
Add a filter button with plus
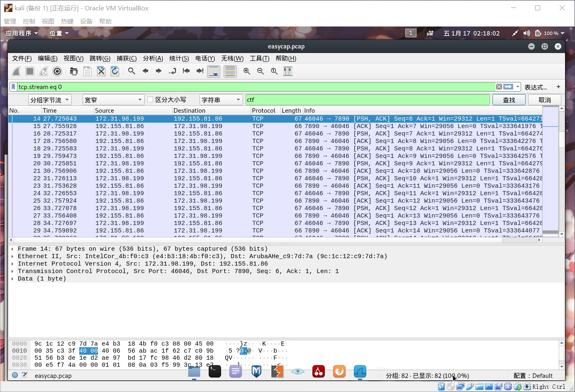pos(558,87)
